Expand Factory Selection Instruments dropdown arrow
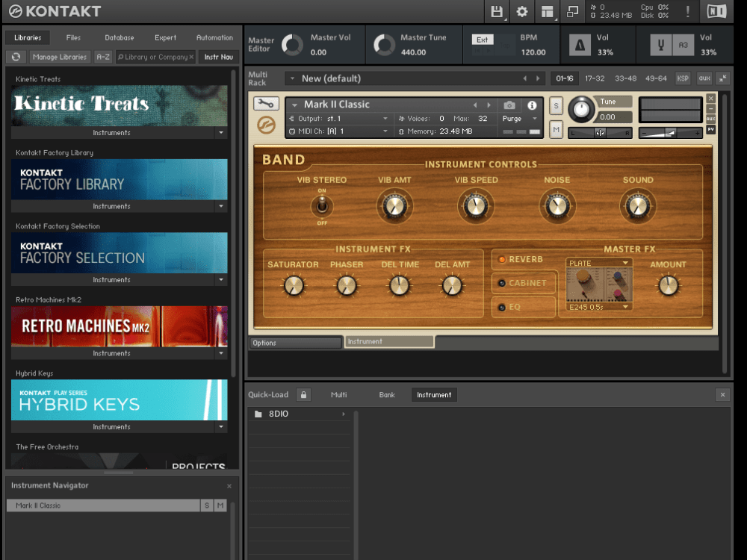 [x=221, y=279]
